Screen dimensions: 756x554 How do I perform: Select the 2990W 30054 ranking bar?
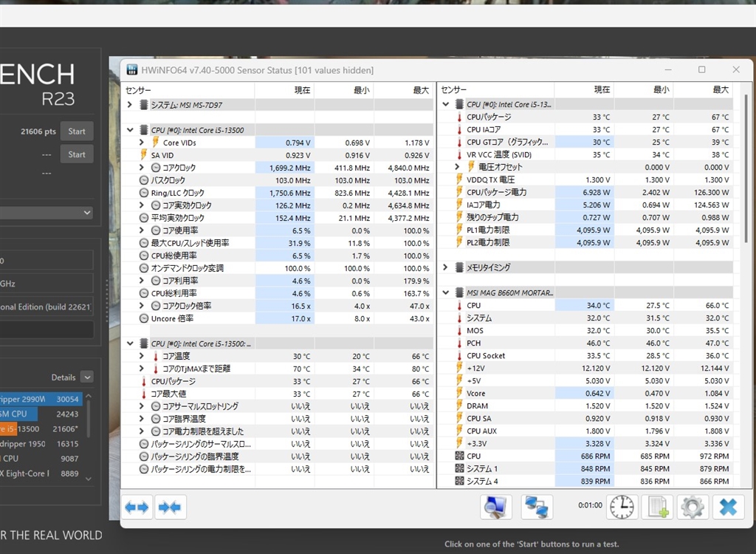tap(41, 399)
